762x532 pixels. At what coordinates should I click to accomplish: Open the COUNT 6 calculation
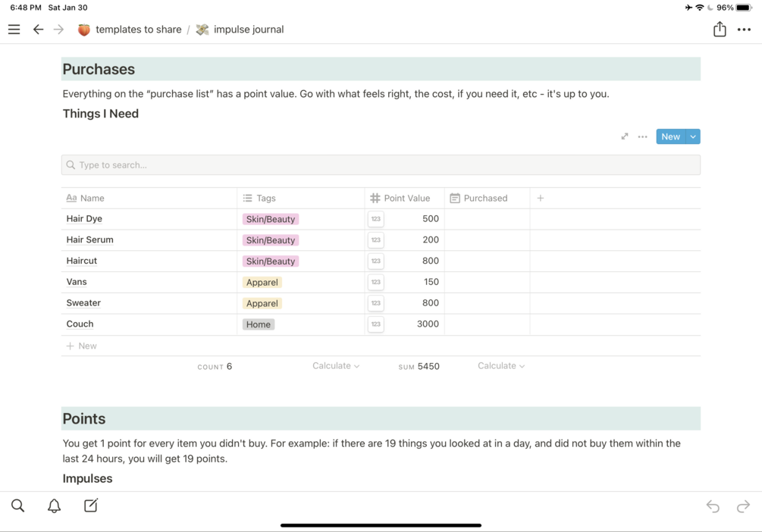pyautogui.click(x=215, y=366)
